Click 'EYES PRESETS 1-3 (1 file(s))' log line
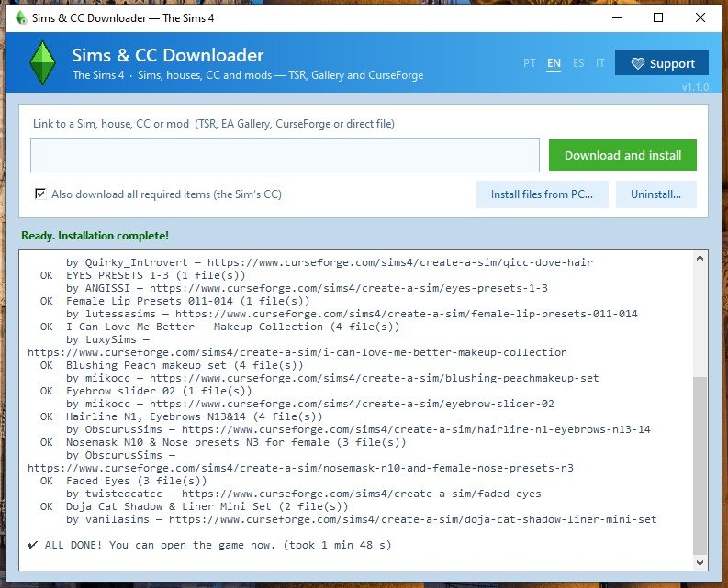Viewport: 728px width, 588px height. [155, 275]
